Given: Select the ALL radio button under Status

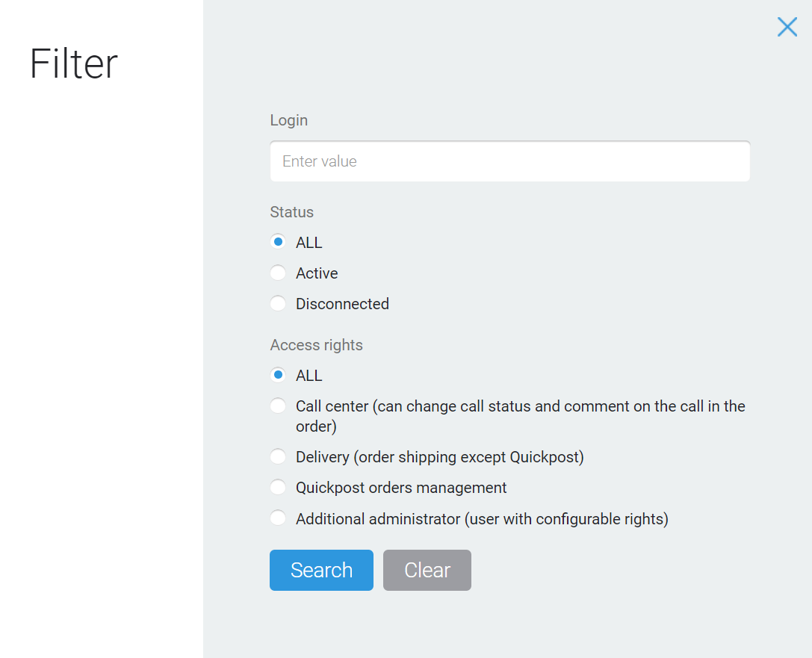Looking at the screenshot, I should tap(278, 242).
